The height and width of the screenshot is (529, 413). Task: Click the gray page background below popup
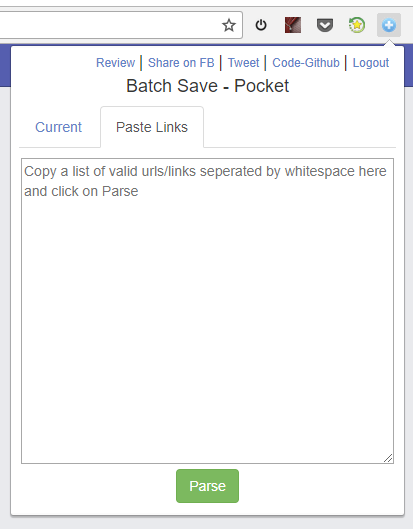point(206,523)
